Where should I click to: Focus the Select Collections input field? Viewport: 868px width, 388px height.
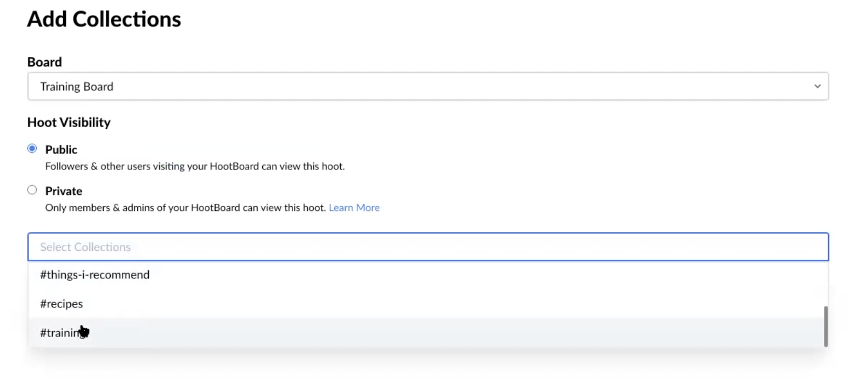click(427, 247)
